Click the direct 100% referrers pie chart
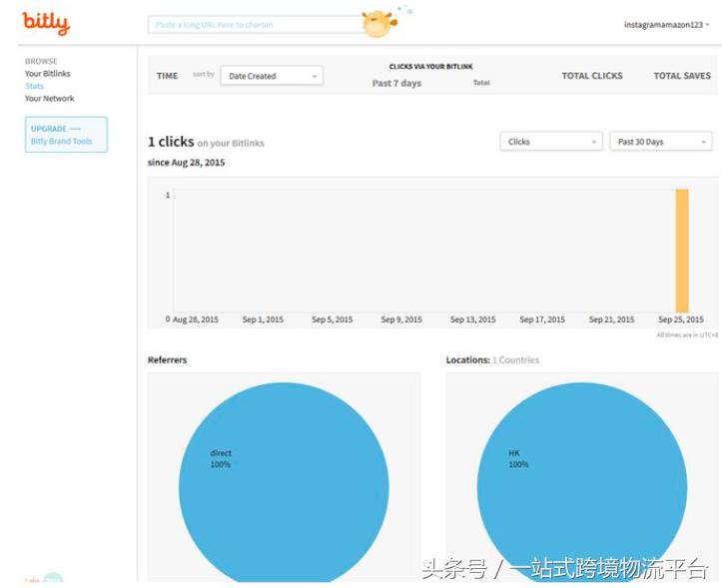The image size is (722, 588). 284,481
